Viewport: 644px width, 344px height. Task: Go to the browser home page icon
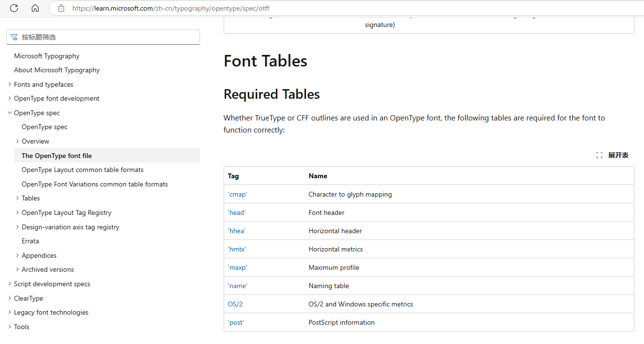click(x=35, y=8)
